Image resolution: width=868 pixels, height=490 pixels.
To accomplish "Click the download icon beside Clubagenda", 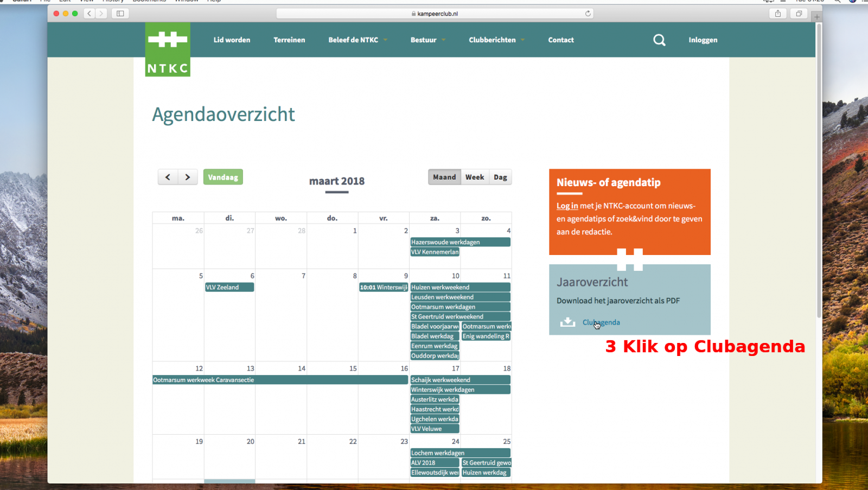I will click(x=567, y=322).
